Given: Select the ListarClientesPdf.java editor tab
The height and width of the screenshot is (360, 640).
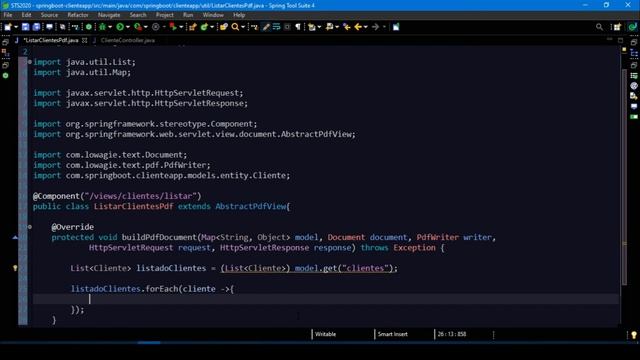Looking at the screenshot, I should [x=51, y=40].
